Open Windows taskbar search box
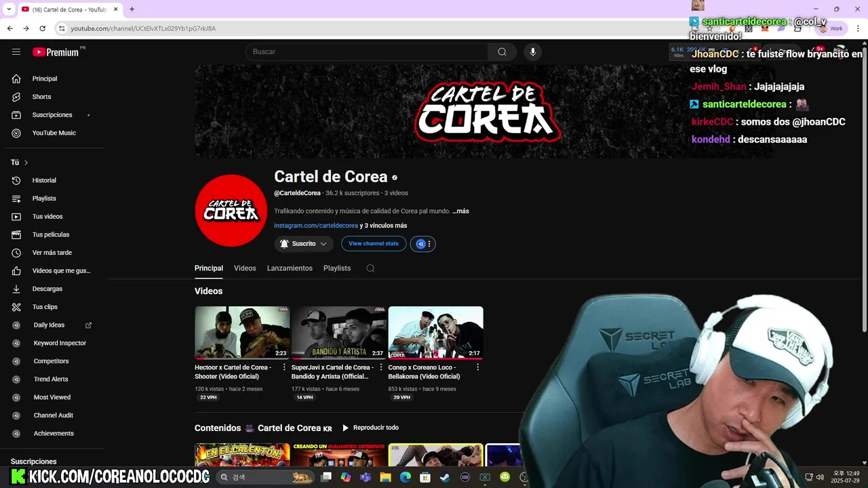Screen dimensions: 868x488 266,477
